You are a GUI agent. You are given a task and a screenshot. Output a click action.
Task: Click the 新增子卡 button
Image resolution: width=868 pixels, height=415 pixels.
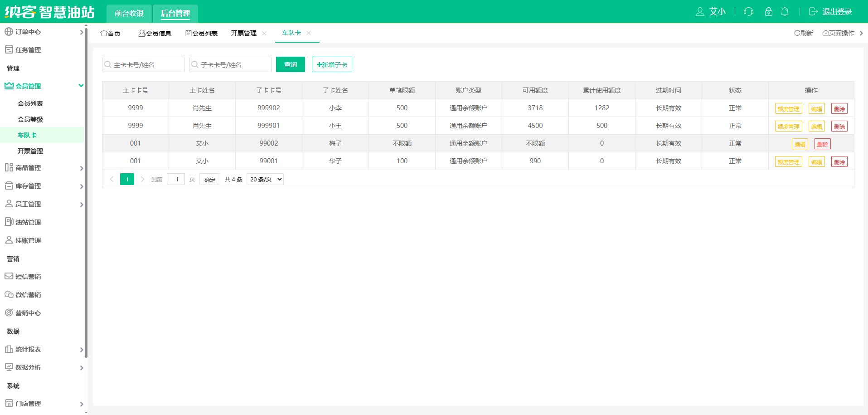tap(332, 64)
